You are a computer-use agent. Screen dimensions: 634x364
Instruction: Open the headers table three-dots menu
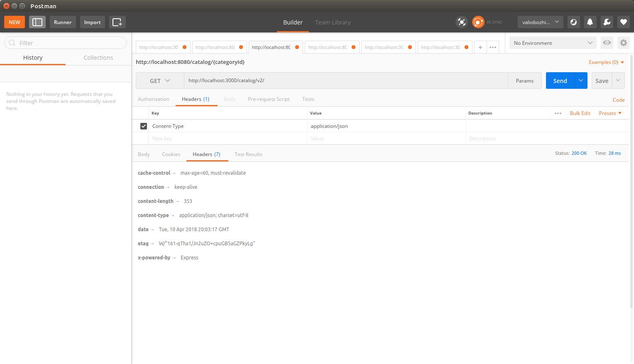[558, 113]
